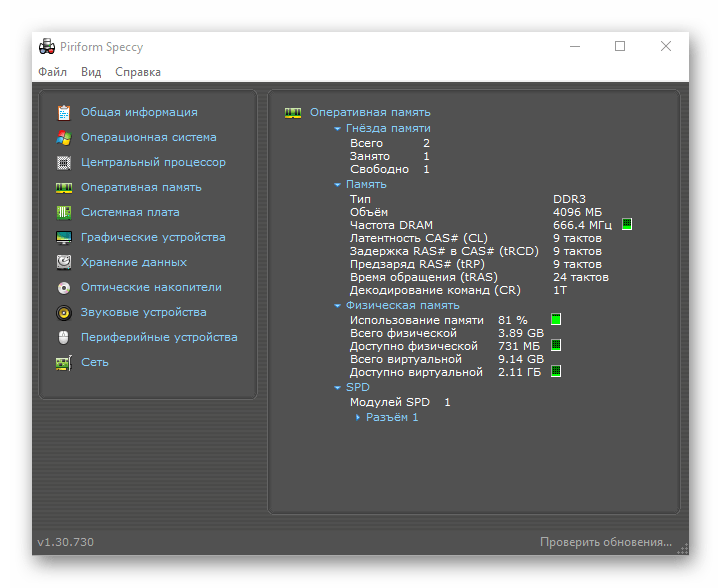
Task: Collapse the Физическая память section
Action: (338, 306)
